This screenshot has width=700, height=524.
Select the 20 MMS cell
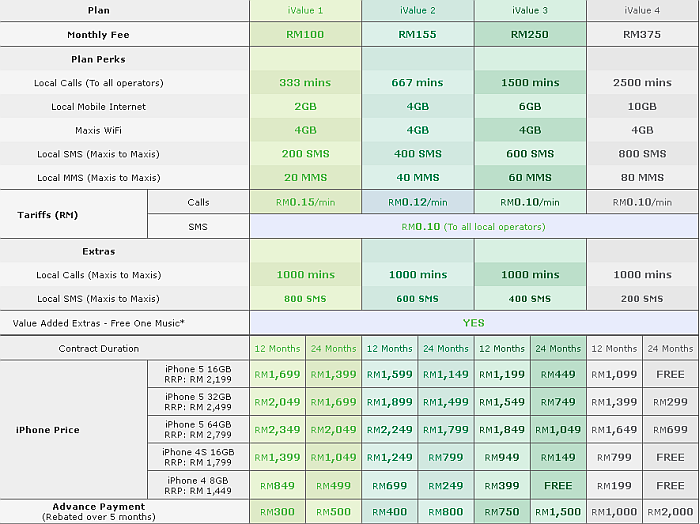[305, 178]
